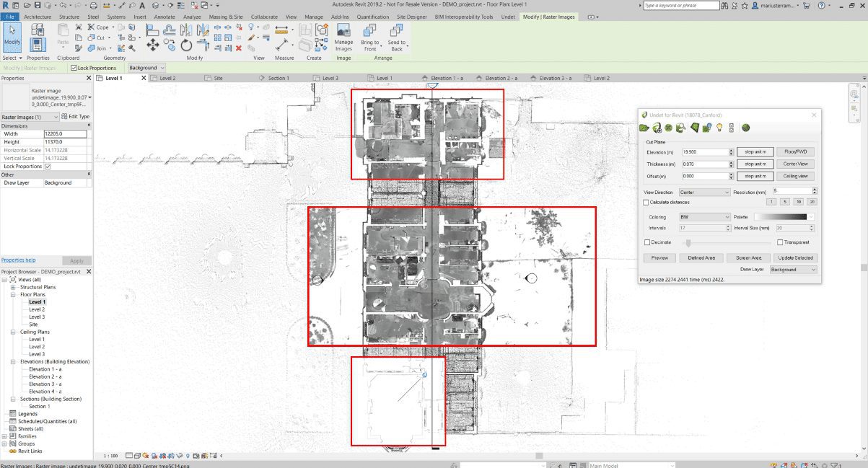Click the Rotate tool in Modify panel
Screen dimensions: 868x468
187,45
